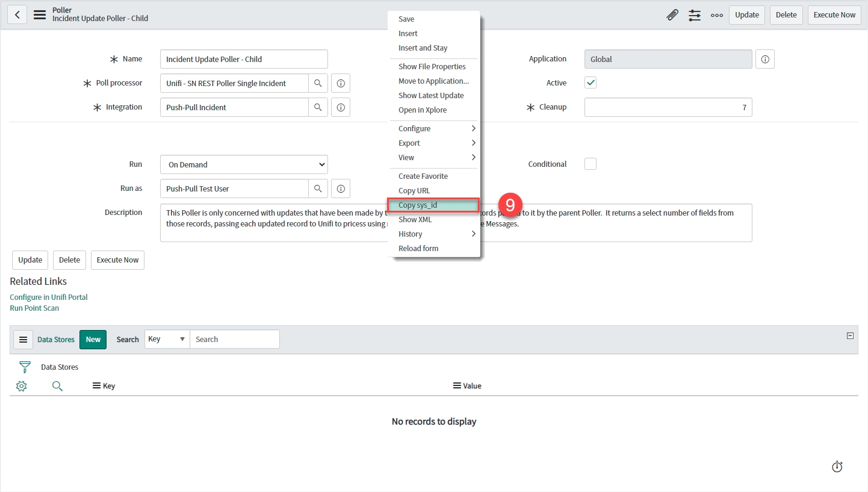This screenshot has width=868, height=492.
Task: Choose Show XML in the context menu
Action: coord(415,219)
